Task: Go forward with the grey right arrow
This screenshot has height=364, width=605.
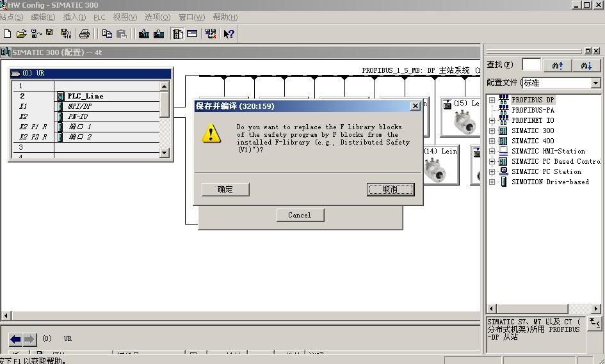Action: pyautogui.click(x=29, y=339)
